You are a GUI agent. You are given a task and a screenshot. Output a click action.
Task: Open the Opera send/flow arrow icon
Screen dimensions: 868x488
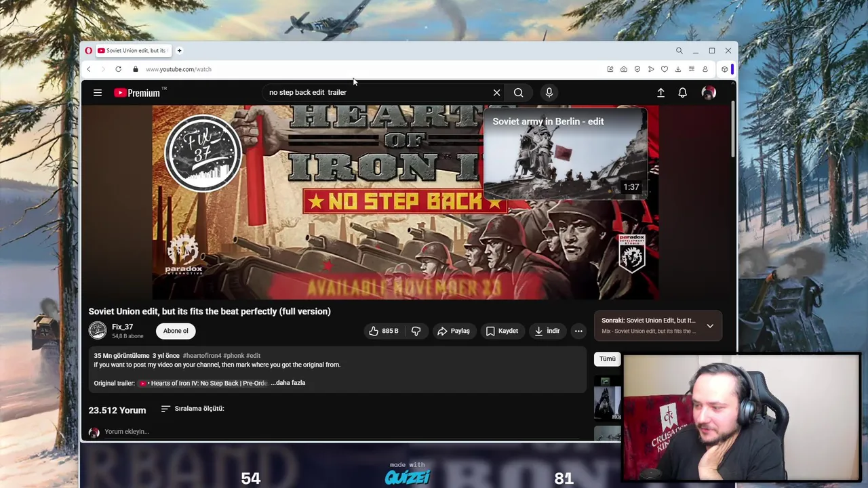click(x=651, y=69)
